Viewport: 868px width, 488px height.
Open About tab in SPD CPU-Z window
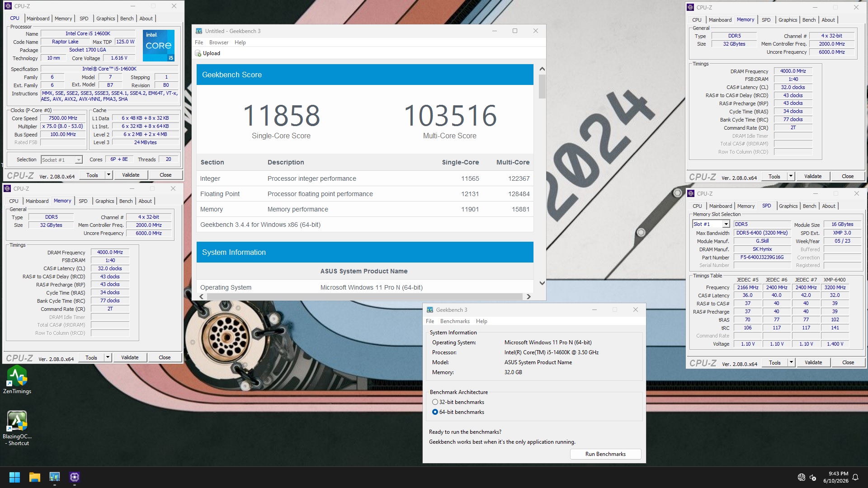829,206
